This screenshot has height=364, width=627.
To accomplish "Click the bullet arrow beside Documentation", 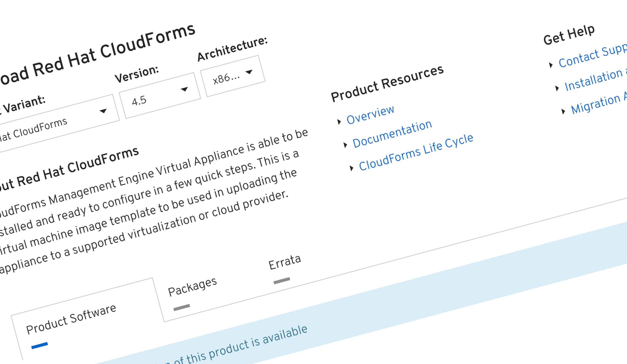I will click(345, 145).
